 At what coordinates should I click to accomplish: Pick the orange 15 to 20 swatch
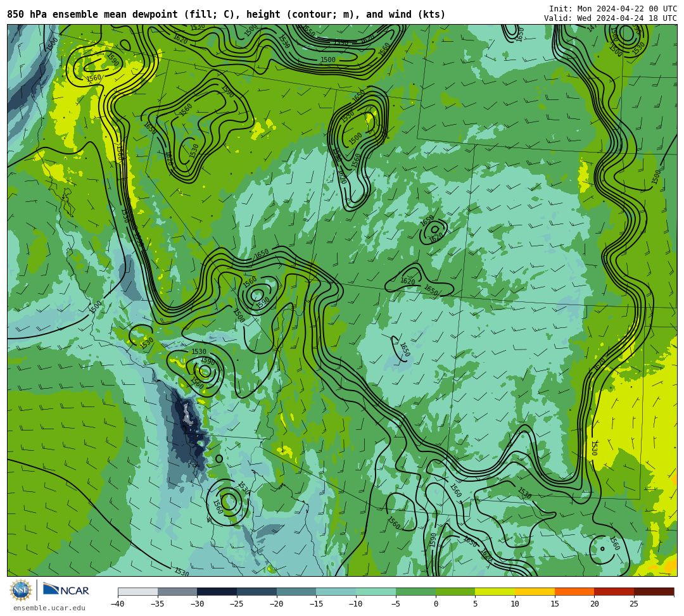[x=574, y=591]
